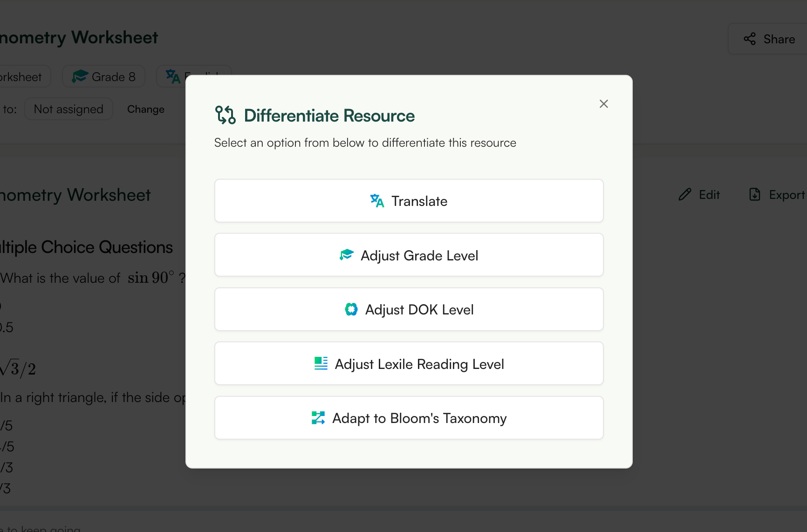Select Adjust Lexile Reading Level
Viewport: 807px width, 532px height.
(x=409, y=363)
